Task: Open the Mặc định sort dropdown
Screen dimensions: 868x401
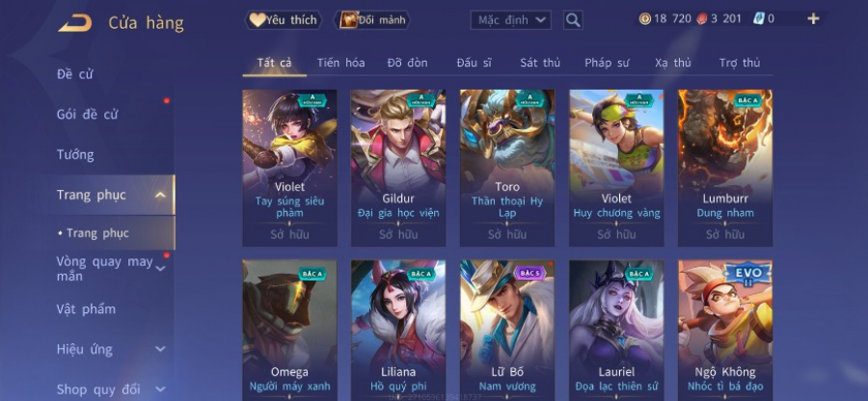Action: tap(510, 20)
